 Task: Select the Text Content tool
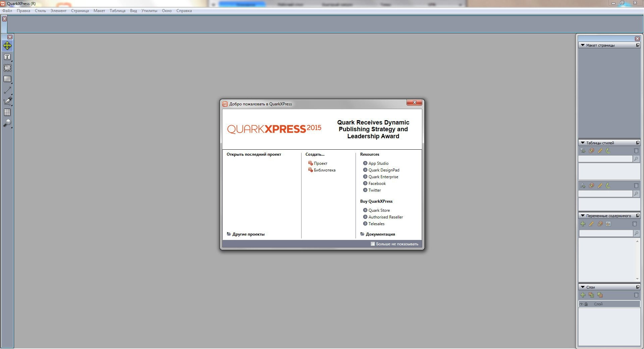pyautogui.click(x=7, y=57)
